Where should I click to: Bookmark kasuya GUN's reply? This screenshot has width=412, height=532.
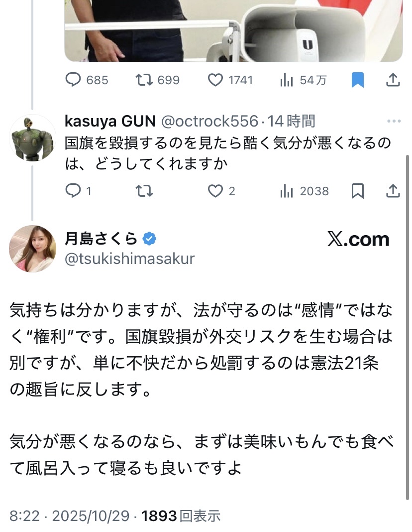tap(358, 191)
